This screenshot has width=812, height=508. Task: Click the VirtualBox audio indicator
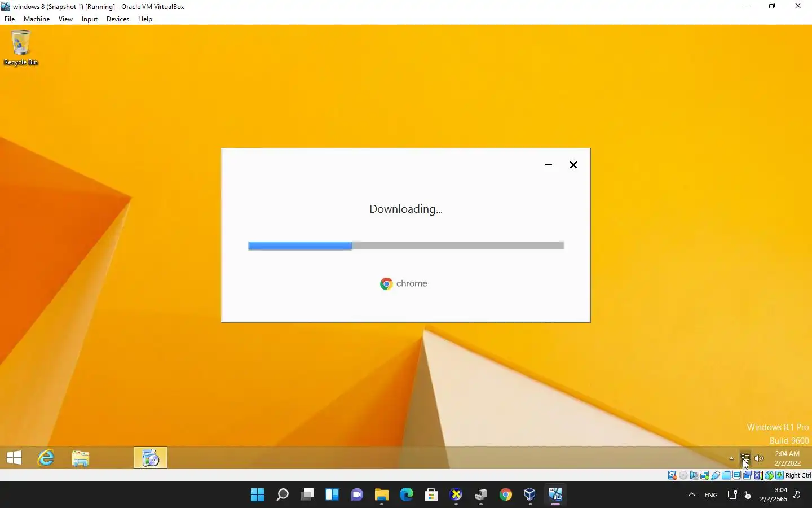click(694, 475)
